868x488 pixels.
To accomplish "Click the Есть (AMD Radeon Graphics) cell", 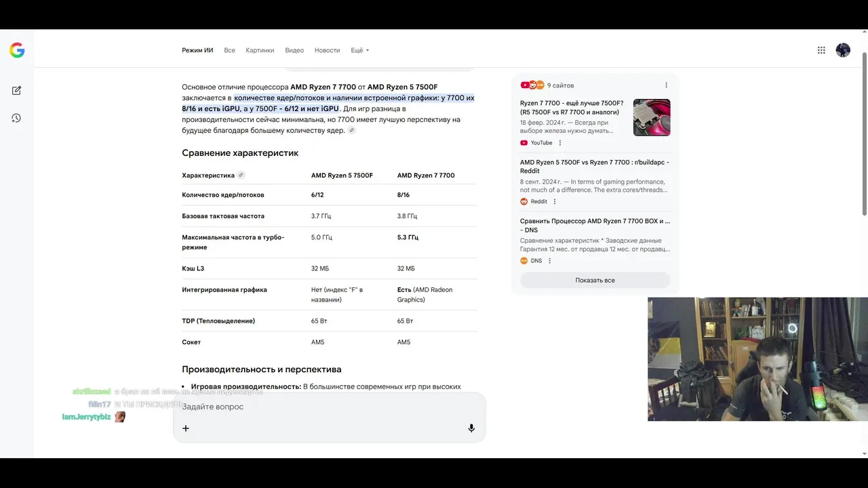I will click(425, 295).
